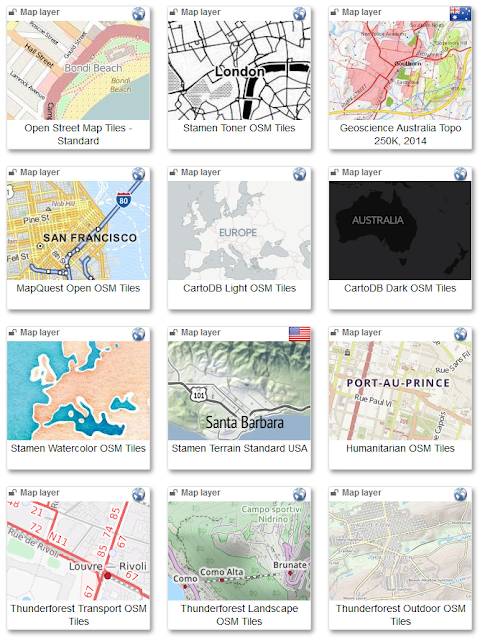Screen dimensions: 485x640
Task: Click open-lock icon on Thunderforest Landscape card
Action: 174,493
